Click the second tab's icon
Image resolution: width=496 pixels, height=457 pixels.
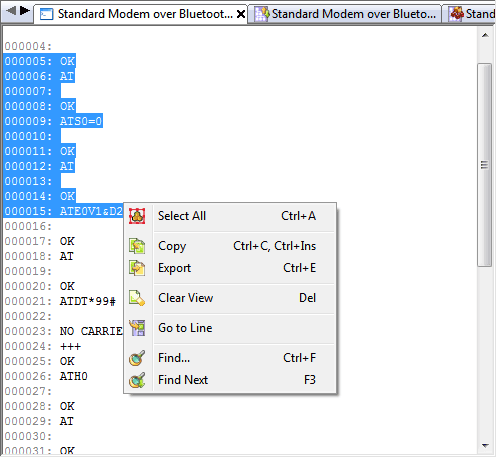tap(262, 14)
